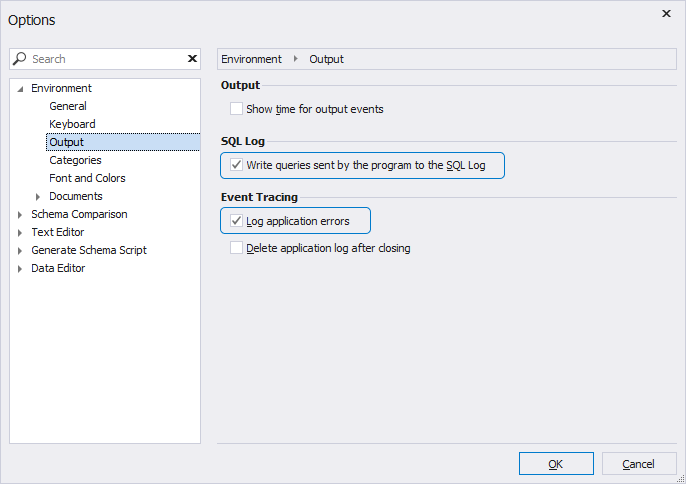This screenshot has width=686, height=484.
Task: Click the Options dialog title
Action: pos(32,20)
